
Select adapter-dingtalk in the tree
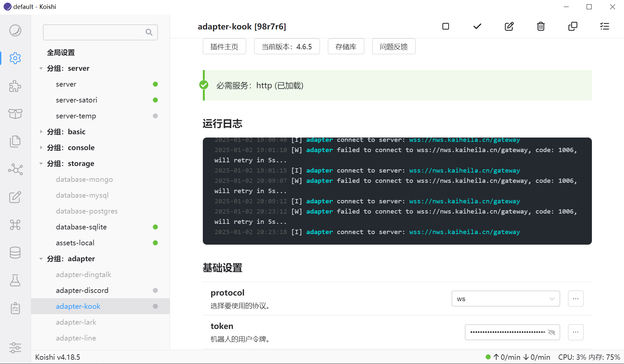[101, 274]
